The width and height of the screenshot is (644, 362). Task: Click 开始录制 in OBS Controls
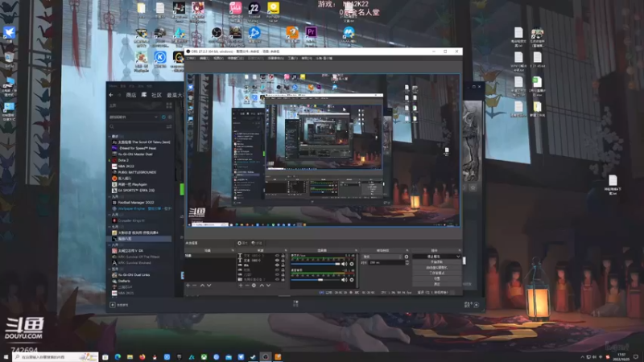436,262
